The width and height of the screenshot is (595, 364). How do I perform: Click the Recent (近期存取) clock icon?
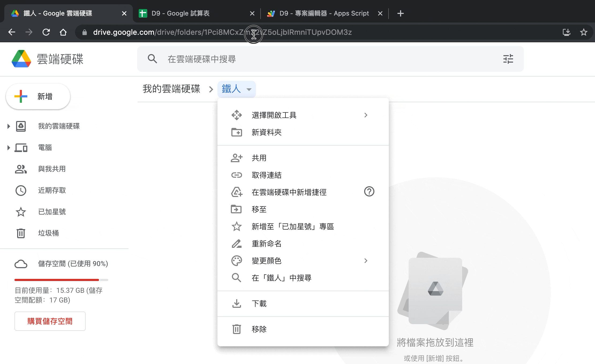click(x=21, y=190)
